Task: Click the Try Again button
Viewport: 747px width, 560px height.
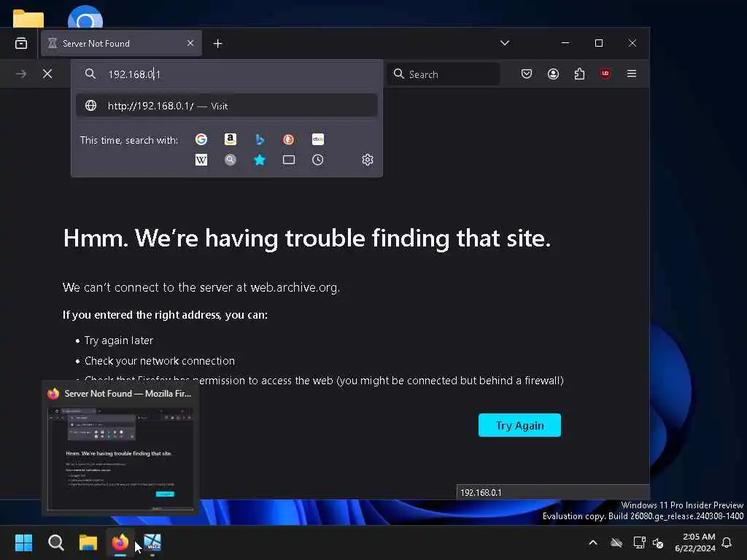Action: coord(519,425)
